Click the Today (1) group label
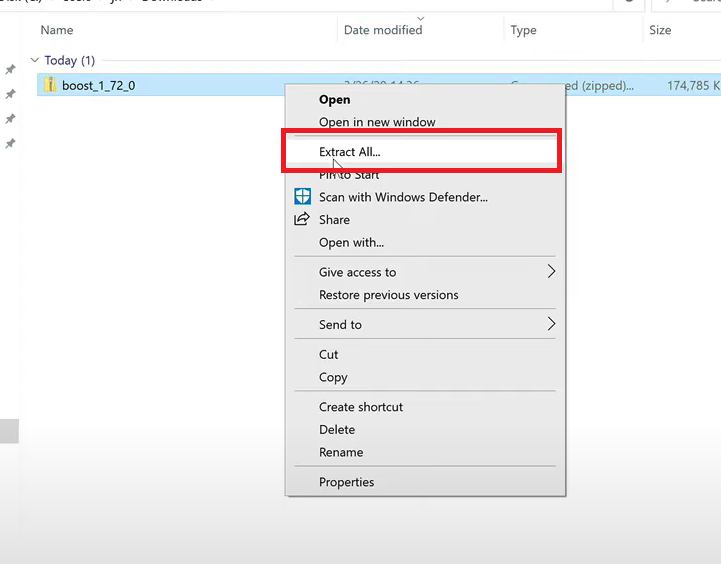Screen dimensions: 721x564 (x=69, y=60)
